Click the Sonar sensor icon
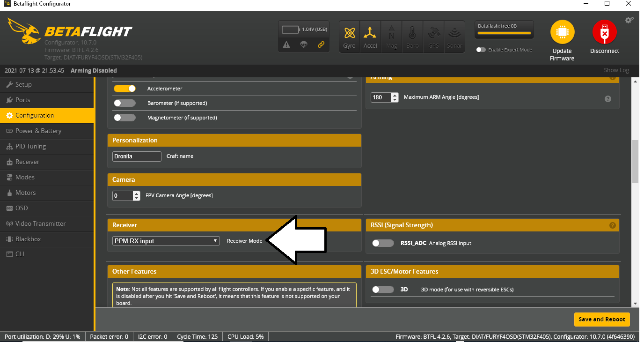 pyautogui.click(x=454, y=36)
